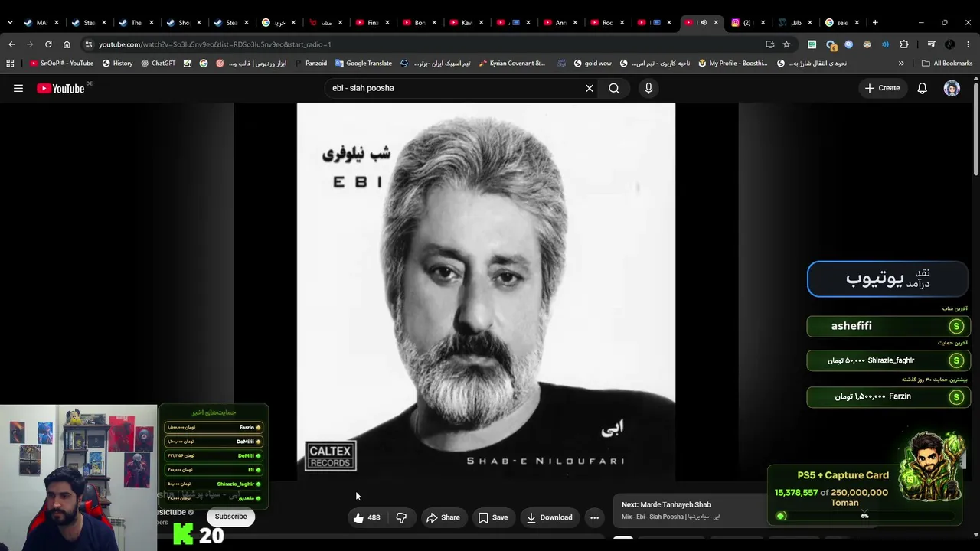Switch to the 'Roo' YouTube tab
The image size is (980, 551).
click(605, 22)
